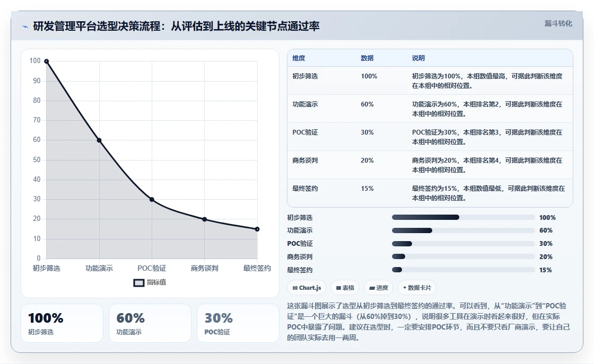
Task: Click the 初步筛选 label in progress list
Action: pyautogui.click(x=300, y=218)
